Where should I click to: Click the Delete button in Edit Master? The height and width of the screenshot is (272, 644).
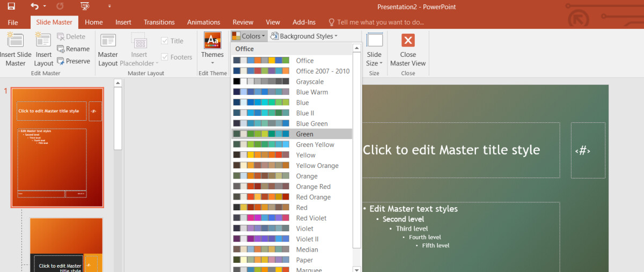(x=71, y=36)
